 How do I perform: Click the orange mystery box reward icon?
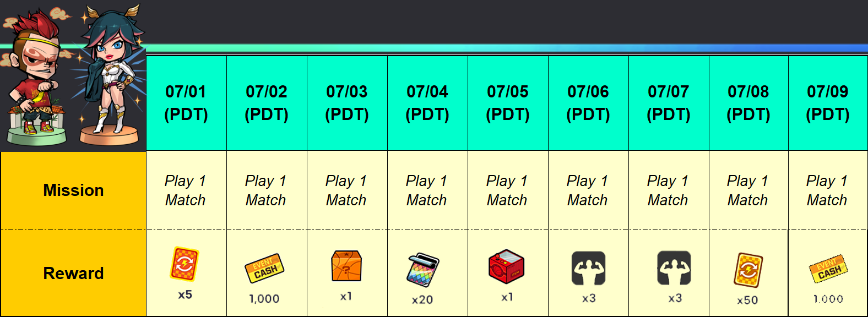pyautogui.click(x=346, y=266)
